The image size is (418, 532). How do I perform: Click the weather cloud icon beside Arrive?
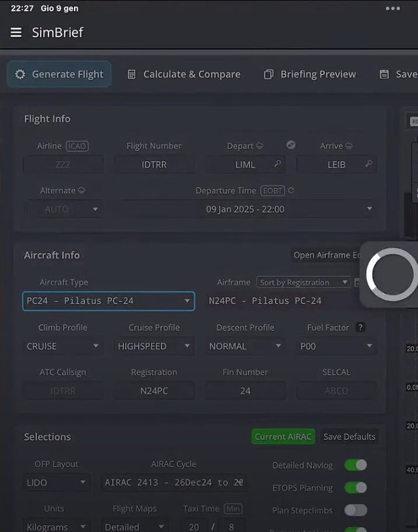tap(349, 146)
